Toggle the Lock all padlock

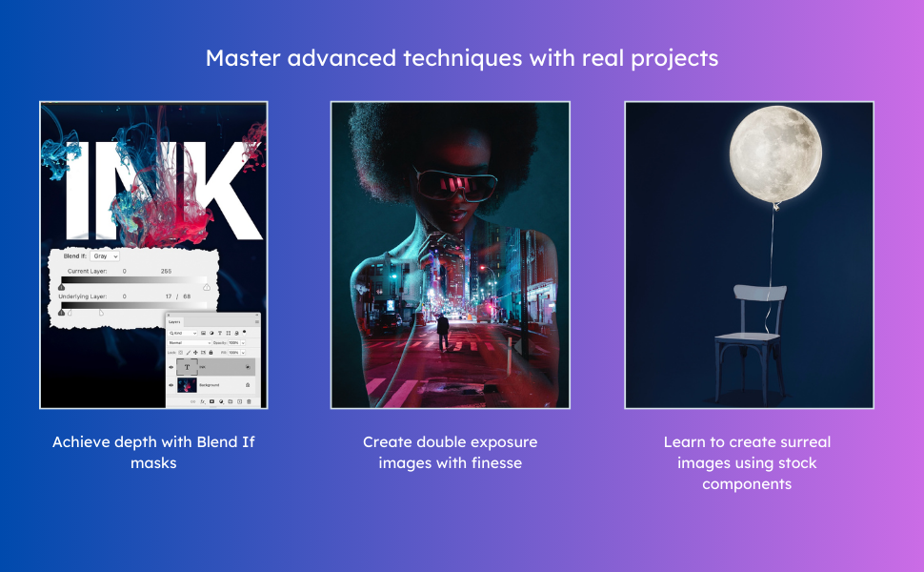click(x=211, y=352)
